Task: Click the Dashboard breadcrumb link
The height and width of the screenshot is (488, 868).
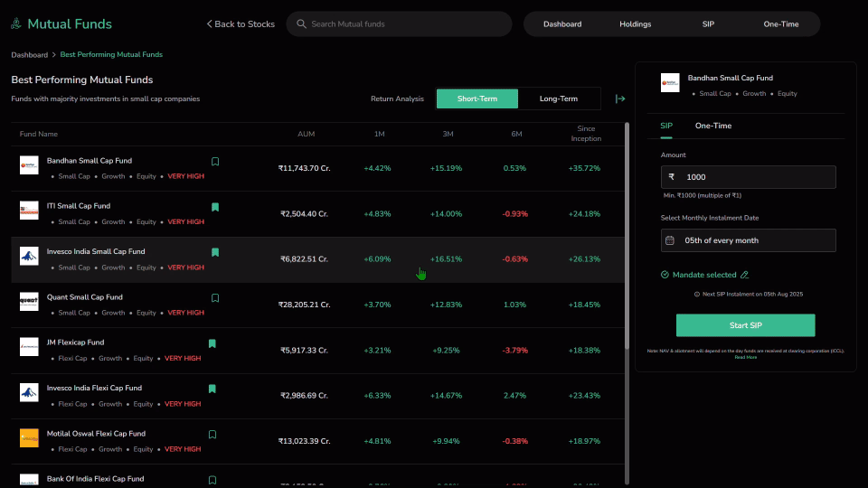Action: click(x=29, y=55)
